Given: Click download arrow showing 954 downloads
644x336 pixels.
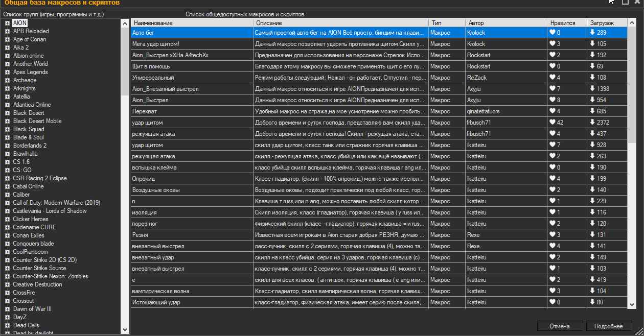Looking at the screenshot, I should 592,100.
